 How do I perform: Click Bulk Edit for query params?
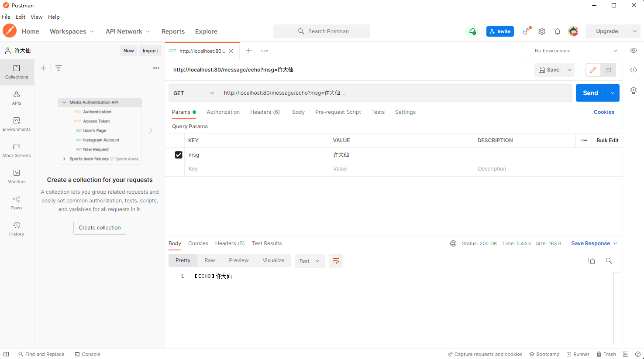tap(607, 140)
